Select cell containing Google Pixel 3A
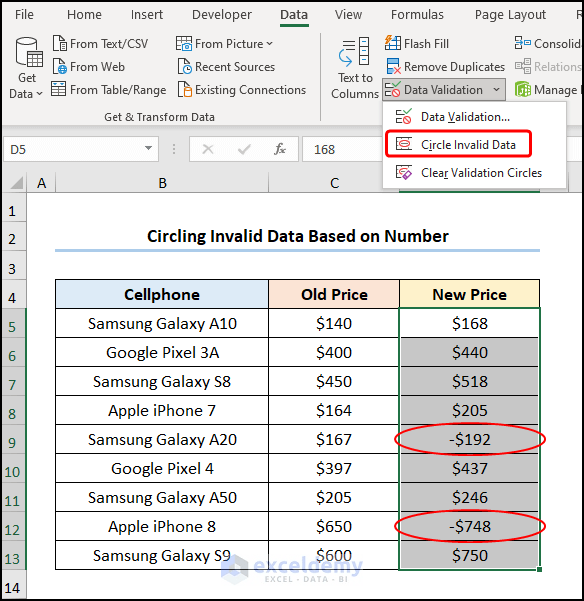 click(x=162, y=353)
